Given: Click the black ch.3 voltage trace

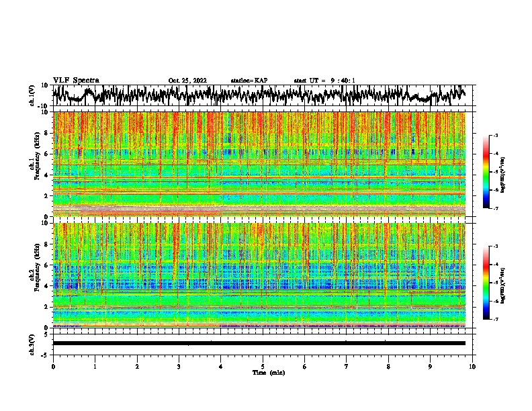Looking at the screenshot, I should 259,343.
